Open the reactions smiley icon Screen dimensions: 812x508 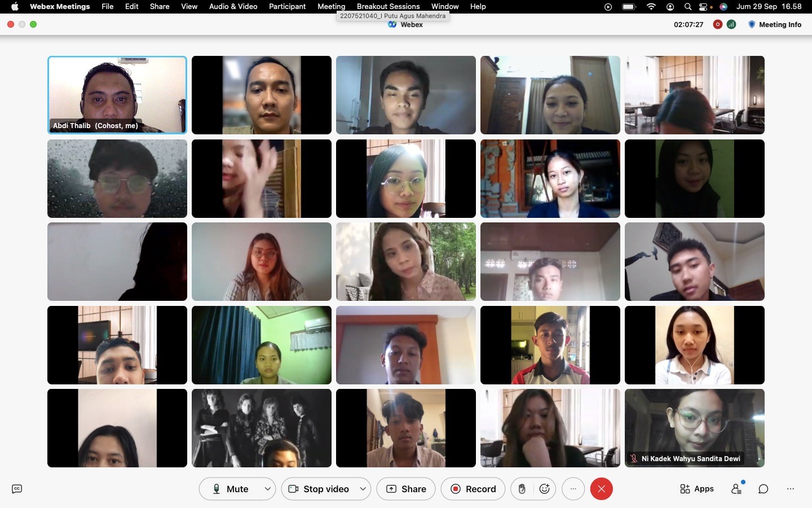[x=545, y=489]
